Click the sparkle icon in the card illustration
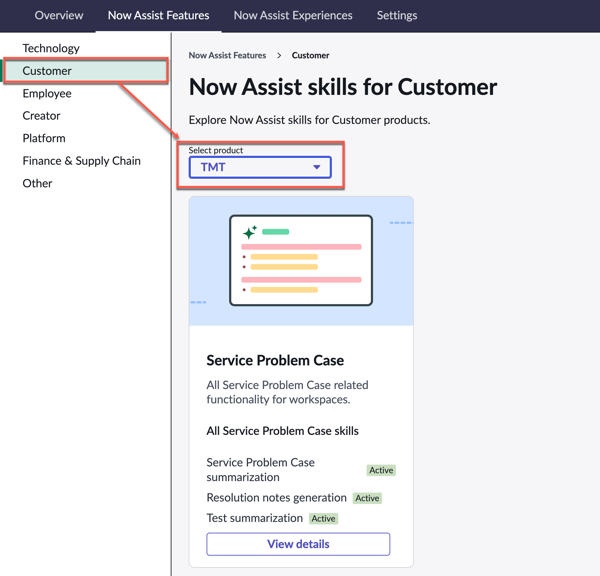The height and width of the screenshot is (576, 600). click(249, 232)
